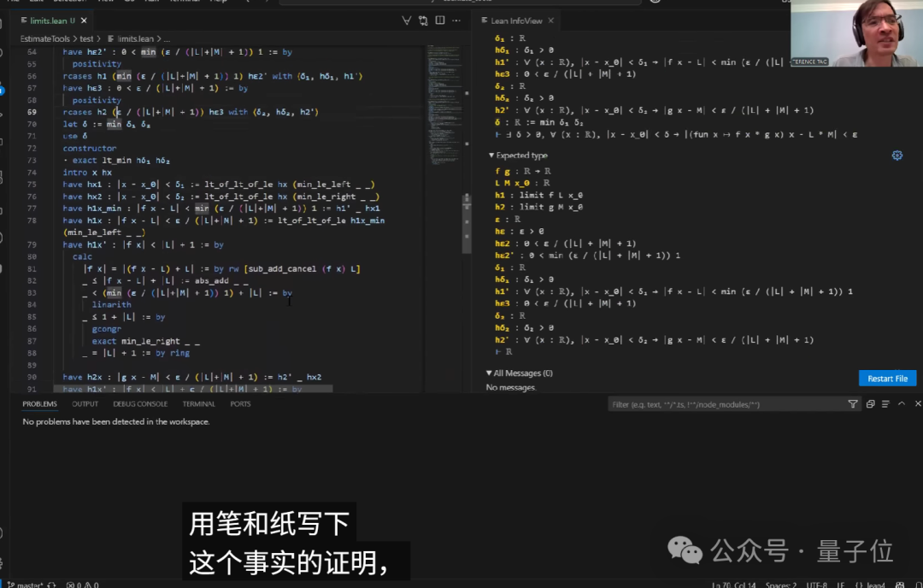This screenshot has width=923, height=588.
Task: Click the editor minimap overview
Action: (444, 106)
